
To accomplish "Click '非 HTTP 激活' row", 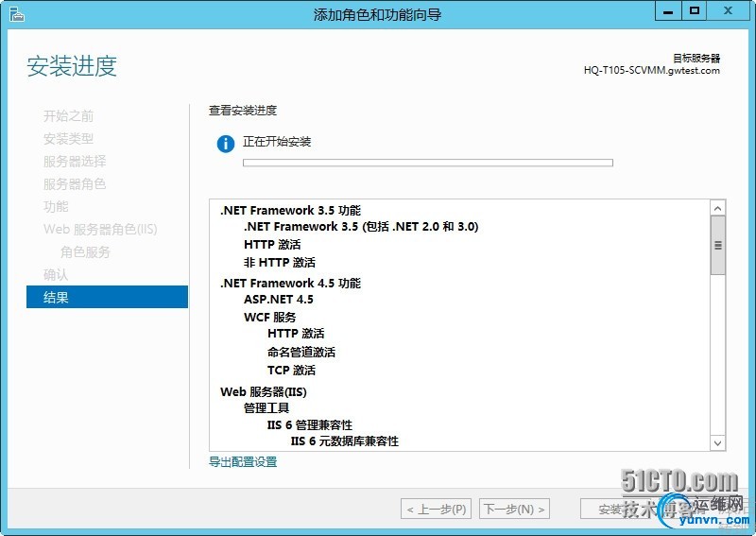I will point(280,262).
